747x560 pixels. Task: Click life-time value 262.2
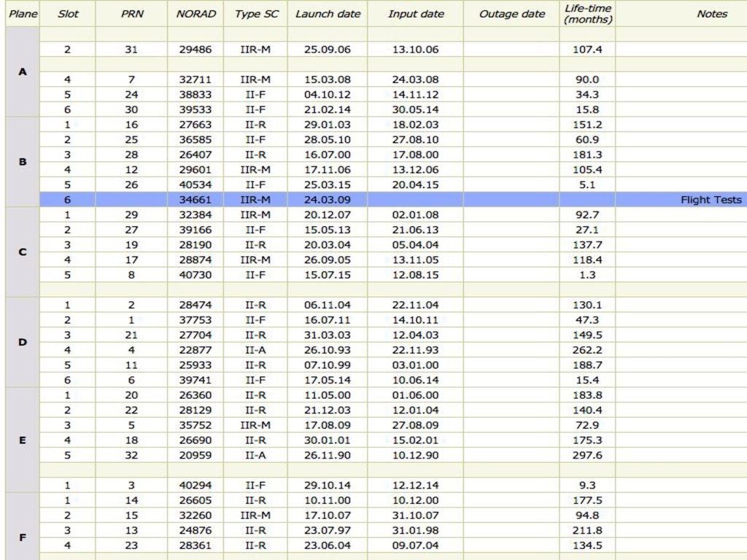click(x=587, y=350)
